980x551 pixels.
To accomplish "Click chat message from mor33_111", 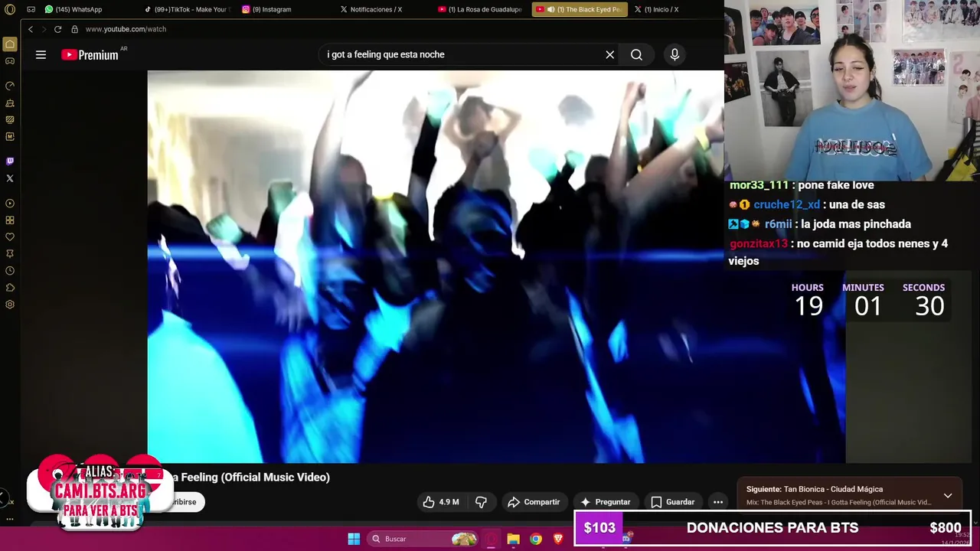I will [802, 185].
